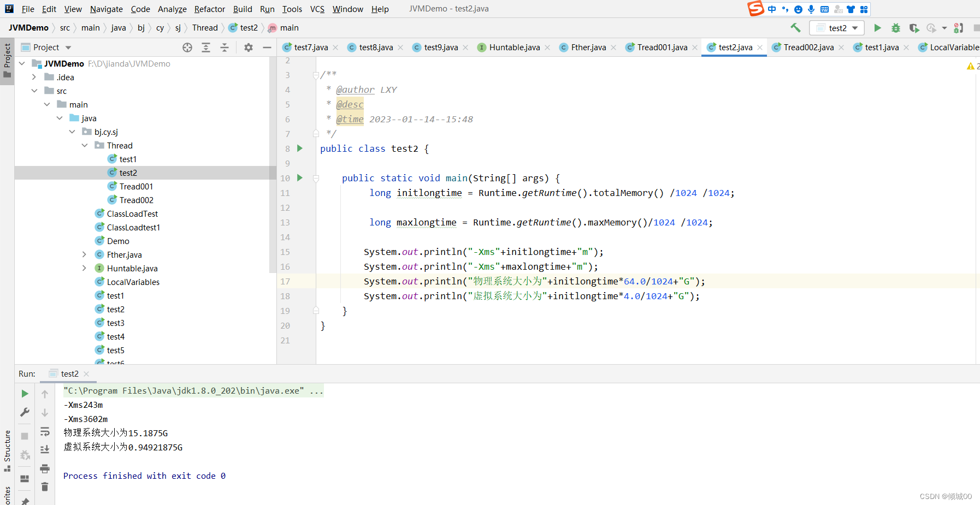
Task: Click the Sogou microphone voice input icon
Action: [811, 9]
